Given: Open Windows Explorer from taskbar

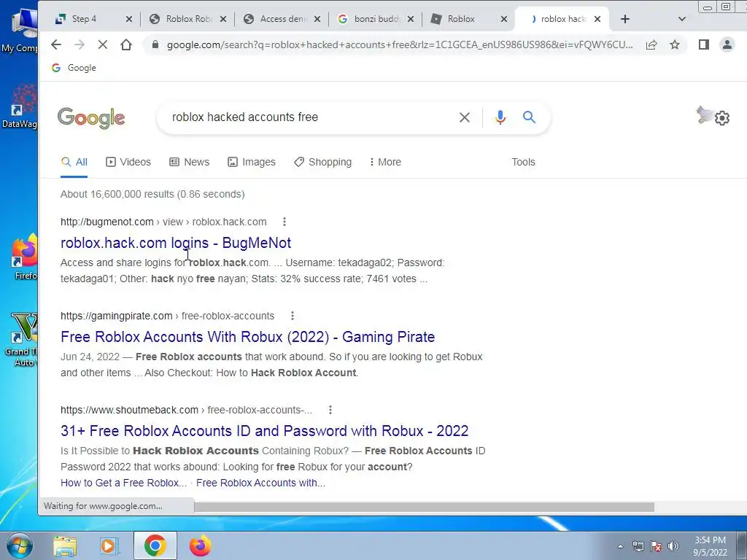Looking at the screenshot, I should pos(65,545).
